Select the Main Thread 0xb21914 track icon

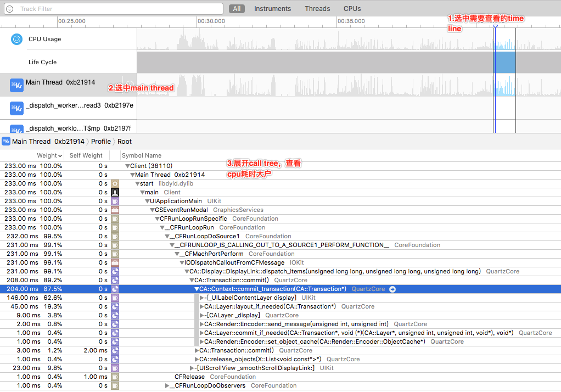(x=16, y=85)
